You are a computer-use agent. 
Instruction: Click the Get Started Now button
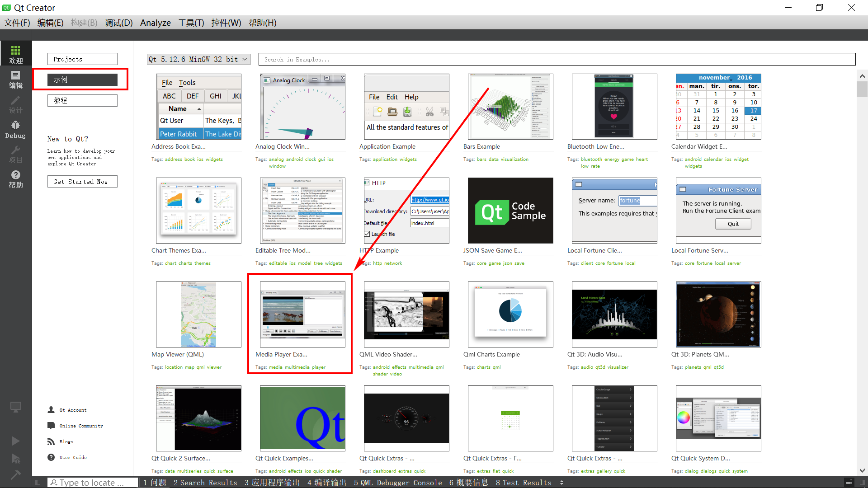82,182
